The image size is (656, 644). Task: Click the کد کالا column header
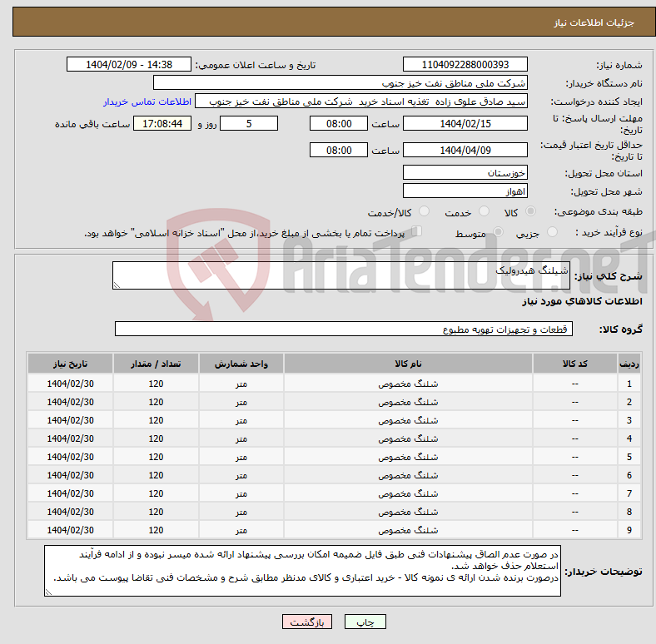point(575,364)
